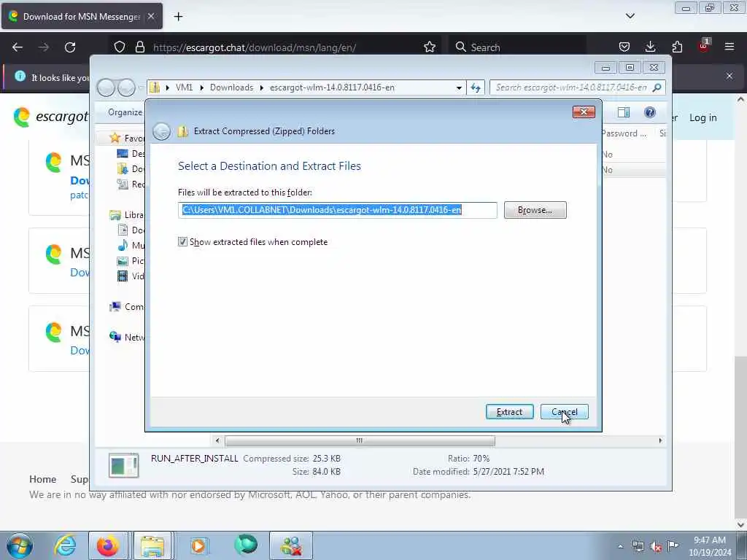Image resolution: width=747 pixels, height=560 pixels.
Task: Select Computer in Explorer sidebar
Action: [x=127, y=307]
